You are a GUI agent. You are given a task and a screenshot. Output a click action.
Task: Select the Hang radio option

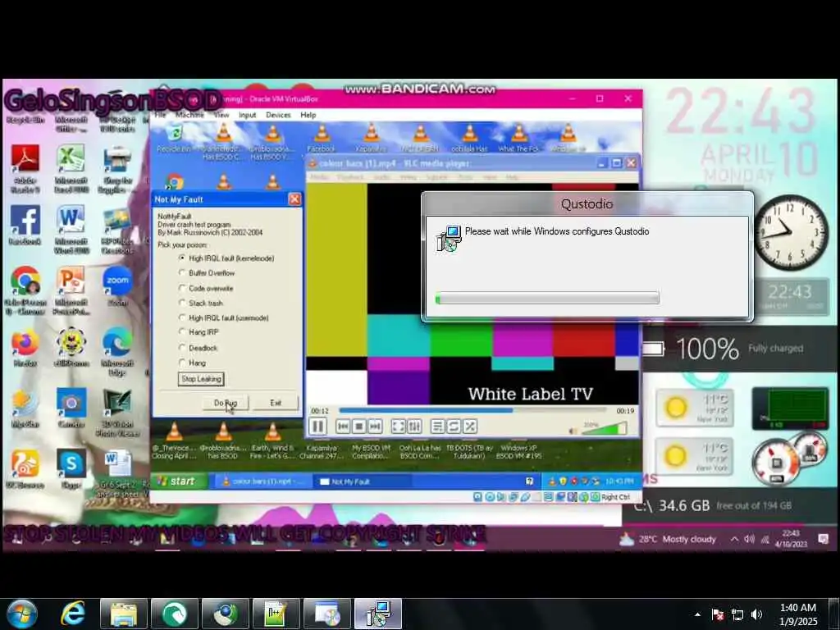192,363
